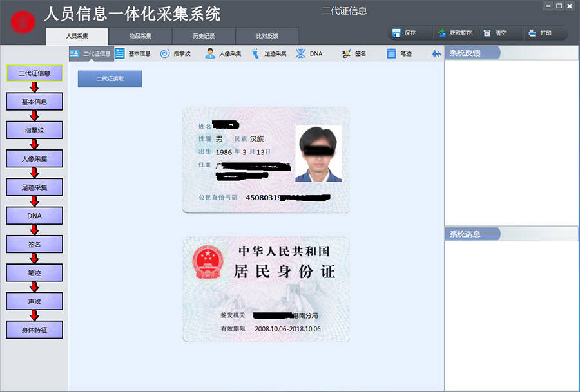
Task: Go to the DNA step in sidebar
Action: [x=34, y=216]
